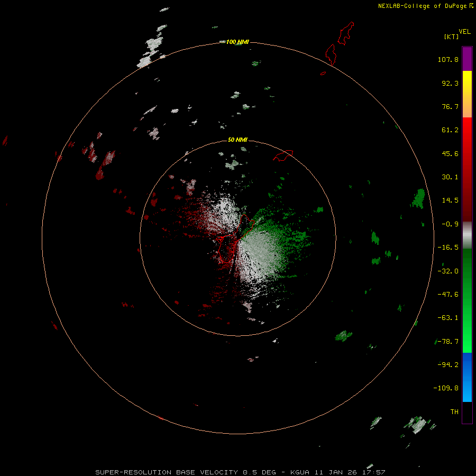Click the -16.5 velocity scale value
This screenshot has width=476, height=476.
click(x=448, y=248)
